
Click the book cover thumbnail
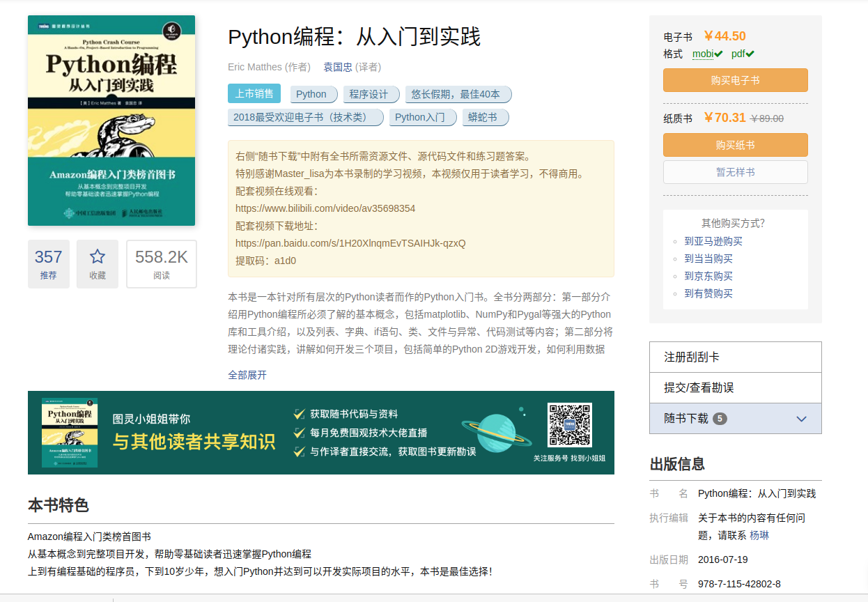(111, 119)
